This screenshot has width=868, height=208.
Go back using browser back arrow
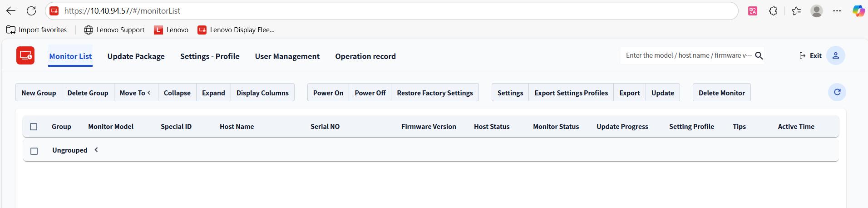(11, 11)
